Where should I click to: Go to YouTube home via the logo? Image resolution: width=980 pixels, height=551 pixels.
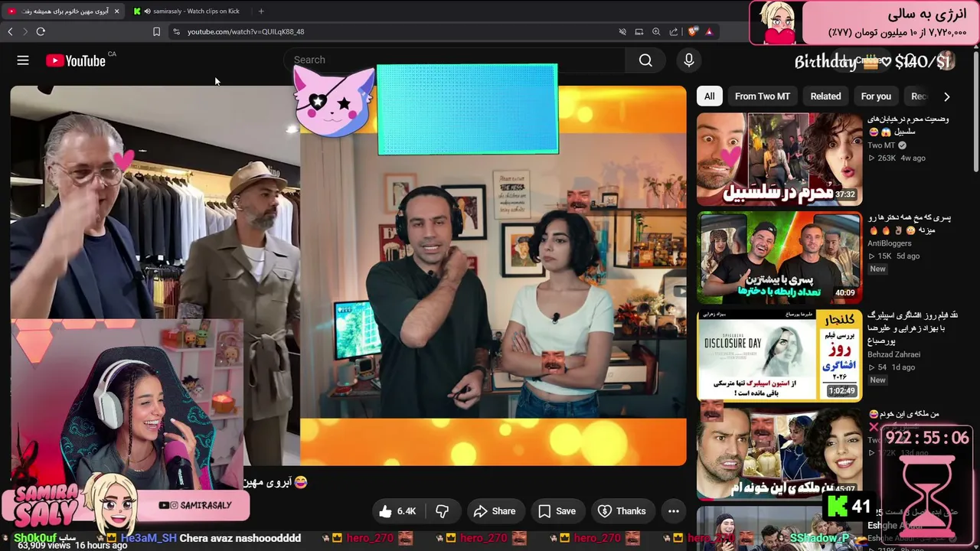[x=76, y=60]
